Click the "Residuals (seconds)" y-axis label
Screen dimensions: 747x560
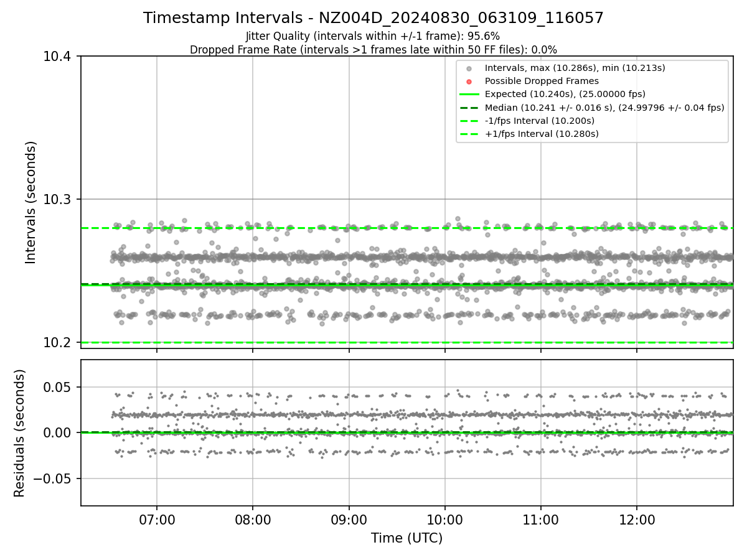coord(20,433)
